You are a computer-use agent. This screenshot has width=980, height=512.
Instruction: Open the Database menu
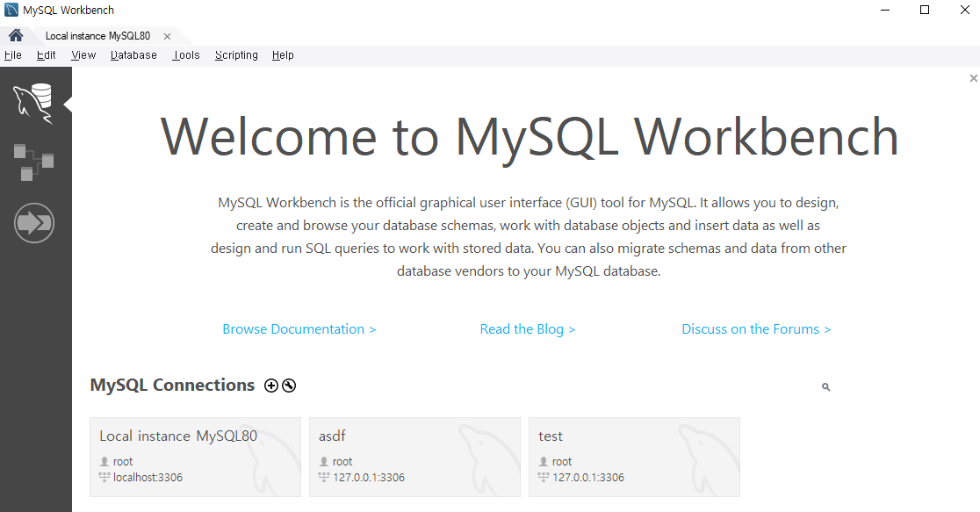(x=133, y=55)
